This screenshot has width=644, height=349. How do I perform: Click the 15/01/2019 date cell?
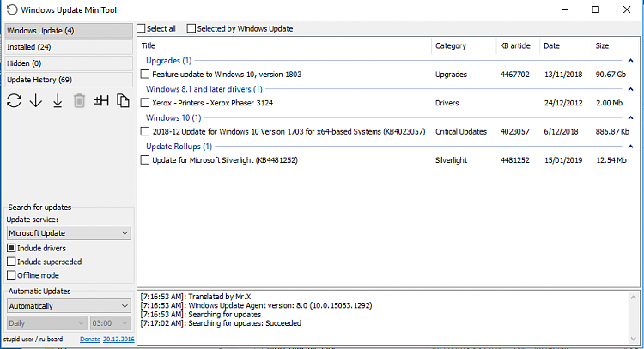[x=563, y=160]
